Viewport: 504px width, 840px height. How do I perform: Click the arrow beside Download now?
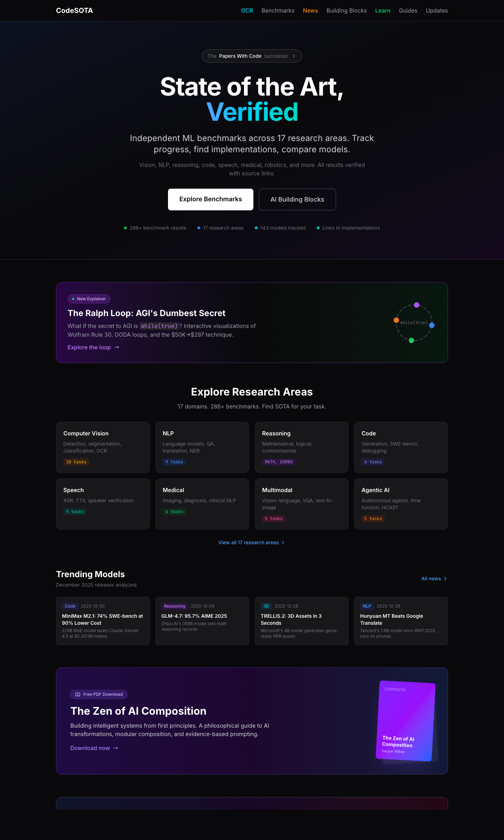click(x=115, y=748)
